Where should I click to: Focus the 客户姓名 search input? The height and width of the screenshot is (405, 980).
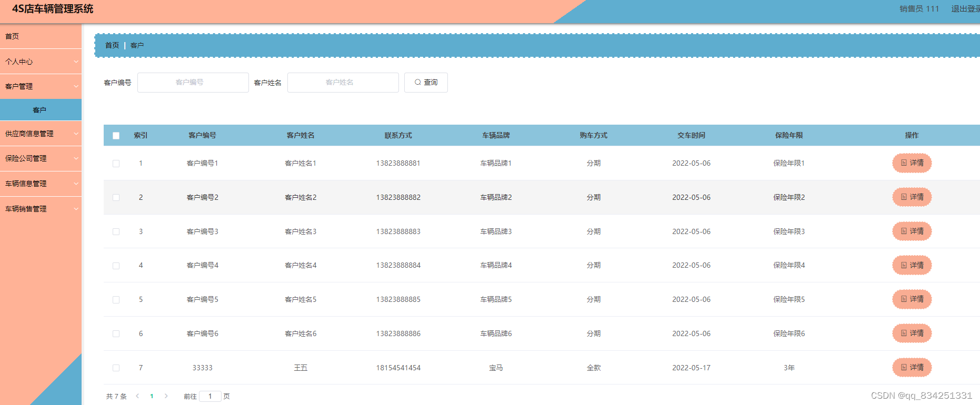343,83
